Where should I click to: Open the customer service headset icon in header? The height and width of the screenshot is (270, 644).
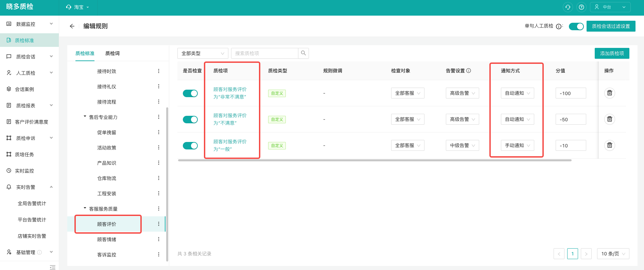point(568,7)
